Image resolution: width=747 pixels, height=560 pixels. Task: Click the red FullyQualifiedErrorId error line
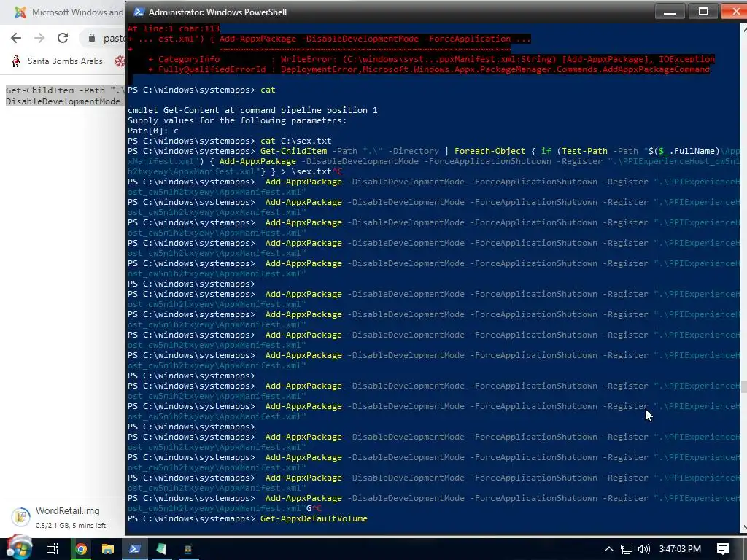tap(429, 69)
